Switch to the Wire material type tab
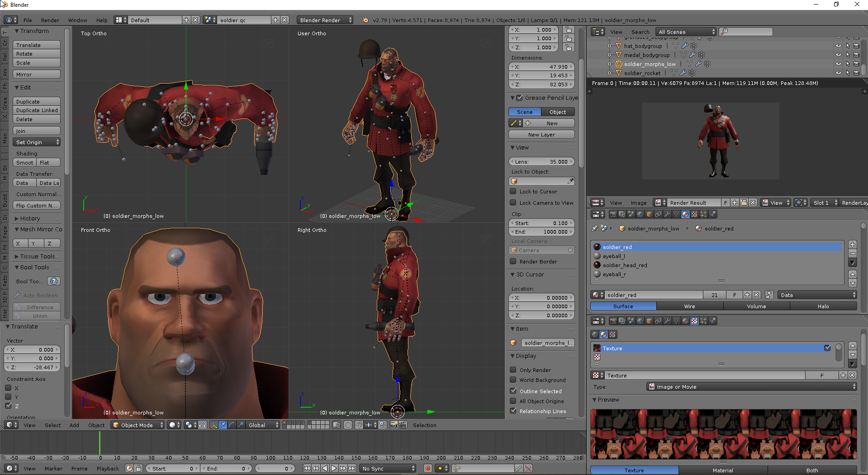This screenshot has height=475, width=868. pos(689,306)
